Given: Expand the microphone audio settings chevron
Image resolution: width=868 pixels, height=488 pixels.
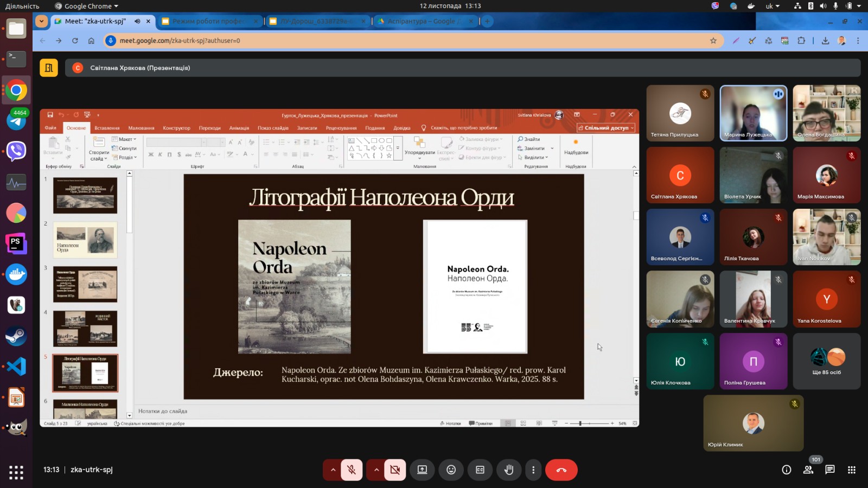Looking at the screenshot, I should pyautogui.click(x=333, y=470).
